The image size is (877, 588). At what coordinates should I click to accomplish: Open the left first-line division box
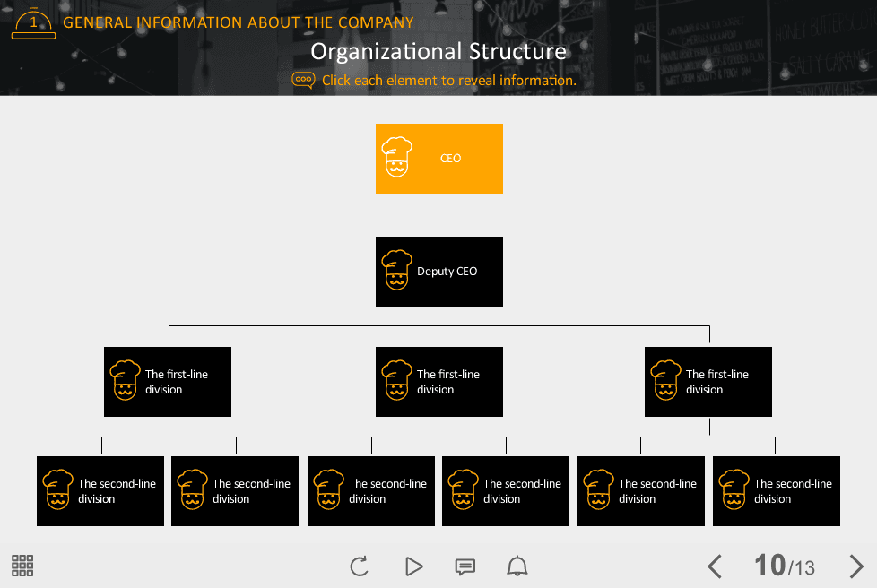click(x=168, y=382)
